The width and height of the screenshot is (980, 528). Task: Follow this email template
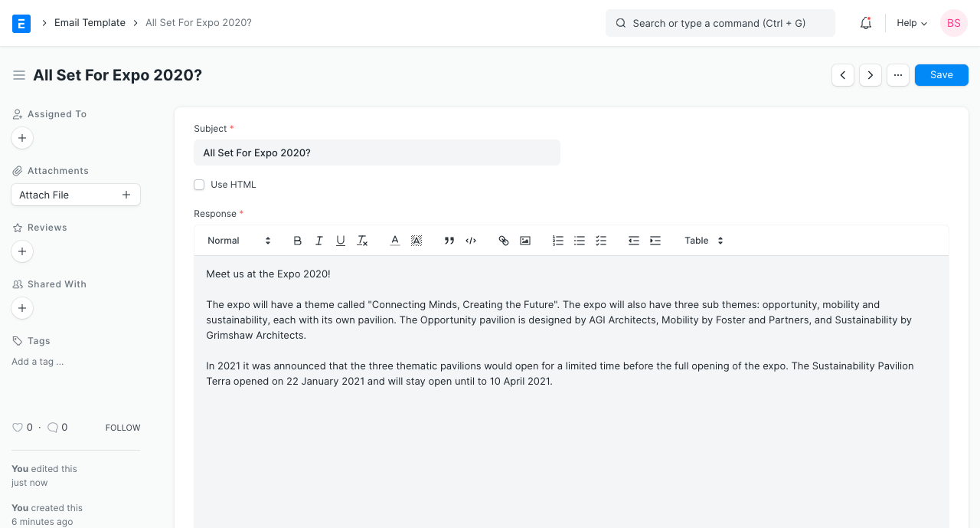[x=122, y=428]
